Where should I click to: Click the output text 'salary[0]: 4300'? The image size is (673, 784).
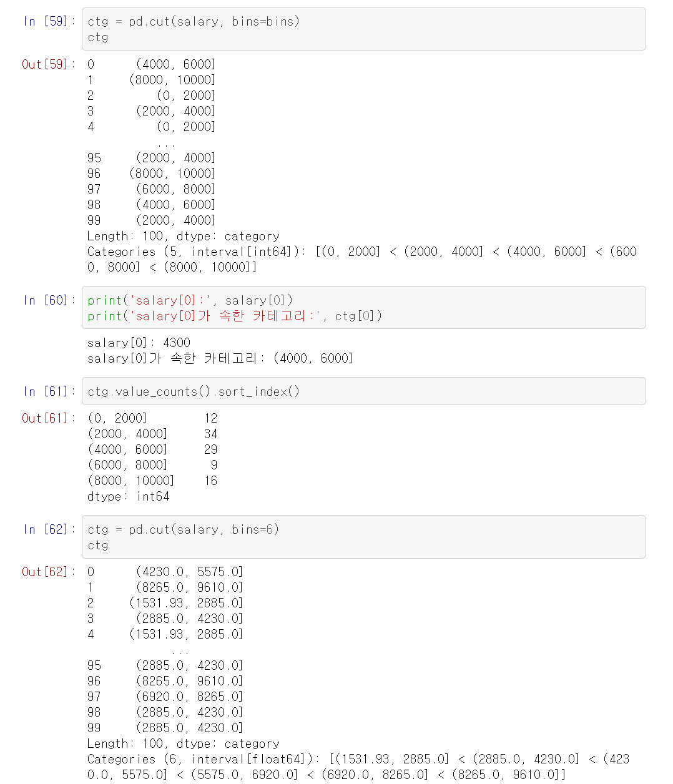click(x=139, y=343)
